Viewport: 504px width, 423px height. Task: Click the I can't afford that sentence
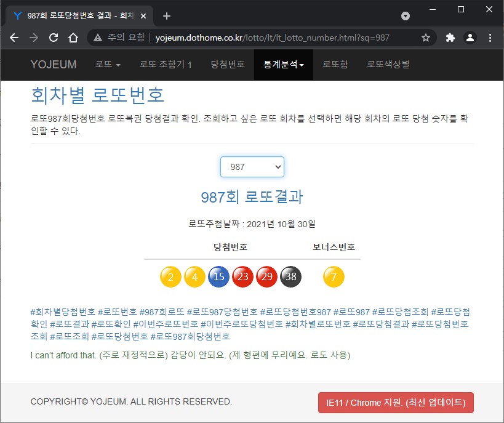pyautogui.click(x=190, y=355)
